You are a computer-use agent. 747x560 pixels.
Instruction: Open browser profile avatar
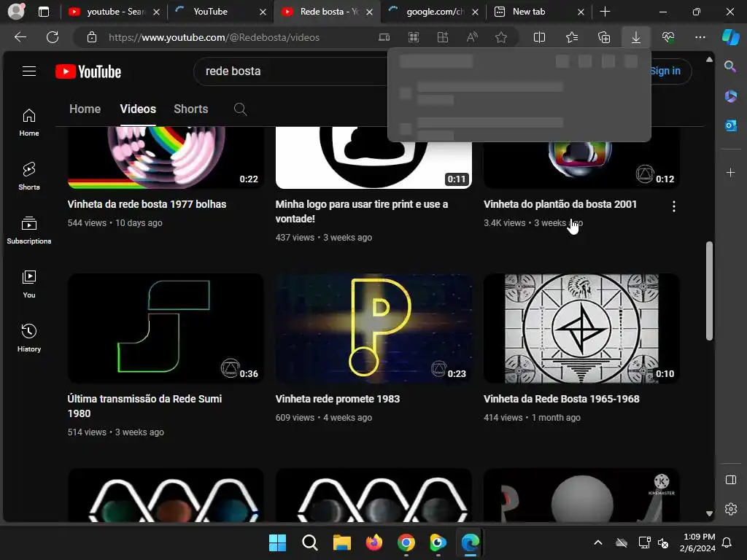[x=16, y=11]
